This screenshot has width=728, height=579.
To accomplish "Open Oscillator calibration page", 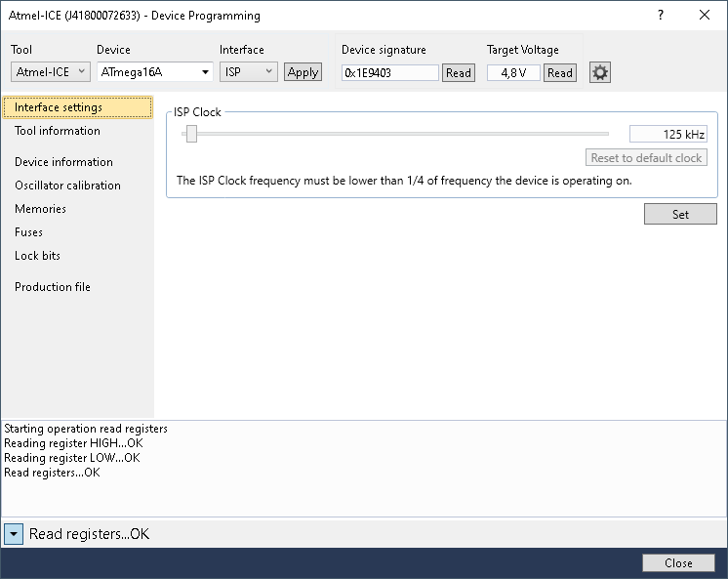I will pyautogui.click(x=67, y=186).
